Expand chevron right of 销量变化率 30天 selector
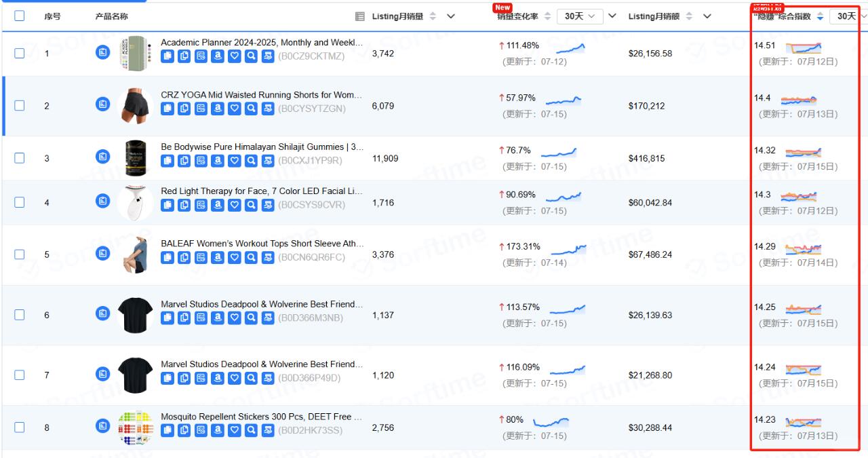868x458 pixels. click(613, 16)
